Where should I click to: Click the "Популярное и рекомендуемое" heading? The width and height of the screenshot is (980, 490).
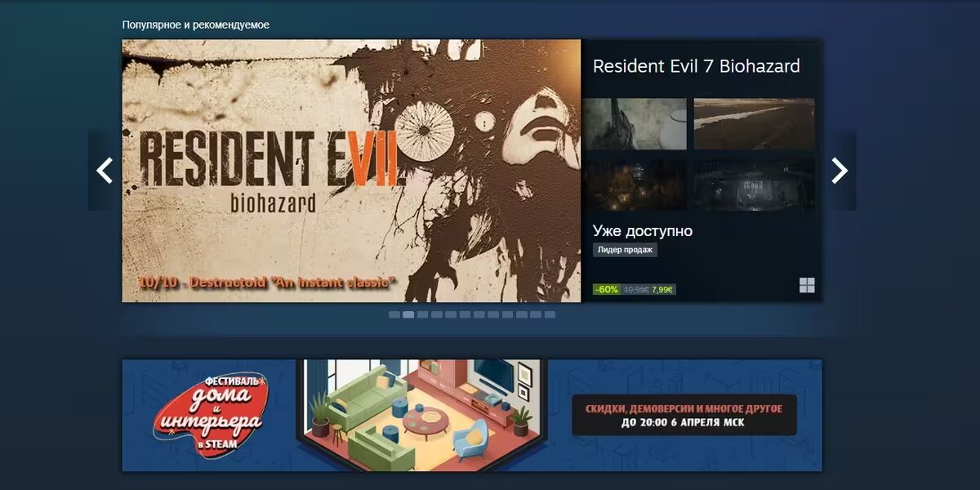tap(196, 24)
